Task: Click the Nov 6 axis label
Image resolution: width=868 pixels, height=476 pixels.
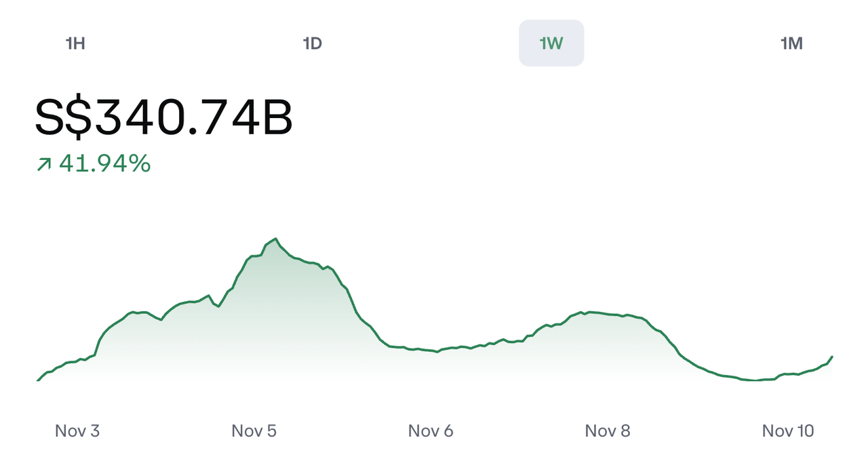Action: coord(431,431)
